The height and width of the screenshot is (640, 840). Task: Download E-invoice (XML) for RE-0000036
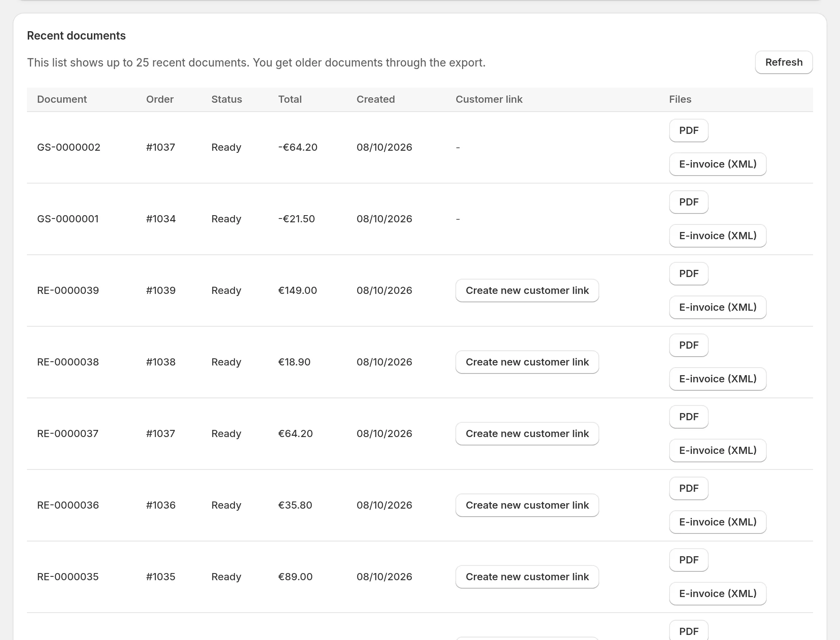click(x=718, y=522)
